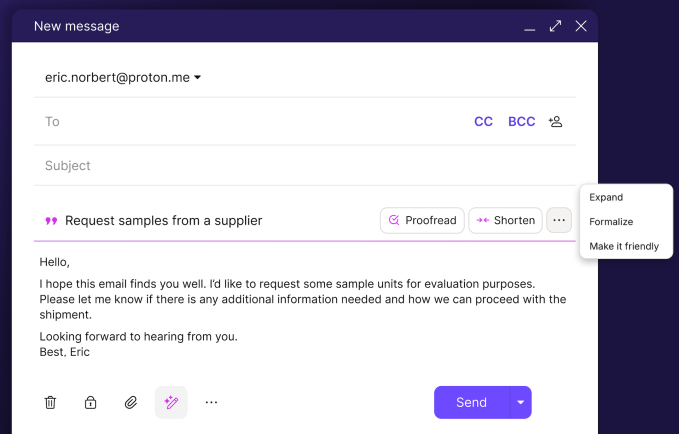Expand the composer window to full size
This screenshot has height=434, width=679.
556,26
